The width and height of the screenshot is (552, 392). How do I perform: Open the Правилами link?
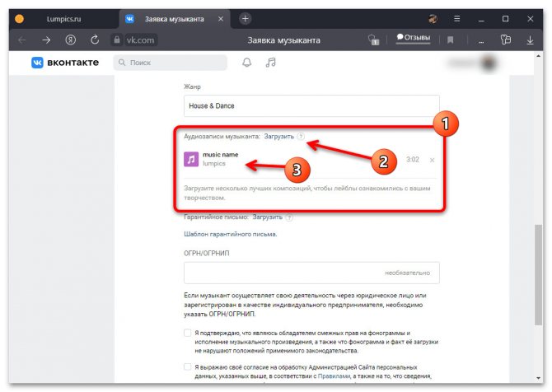tap(334, 376)
